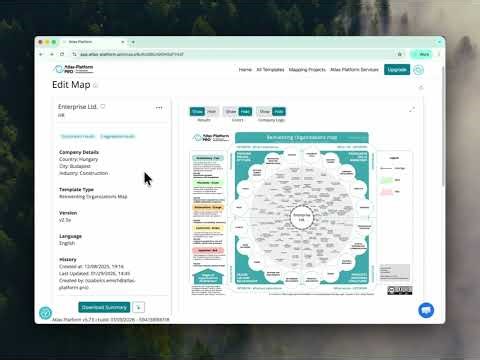The width and height of the screenshot is (480, 360).
Task: Click the green level box in map legend
Action: pos(208,183)
